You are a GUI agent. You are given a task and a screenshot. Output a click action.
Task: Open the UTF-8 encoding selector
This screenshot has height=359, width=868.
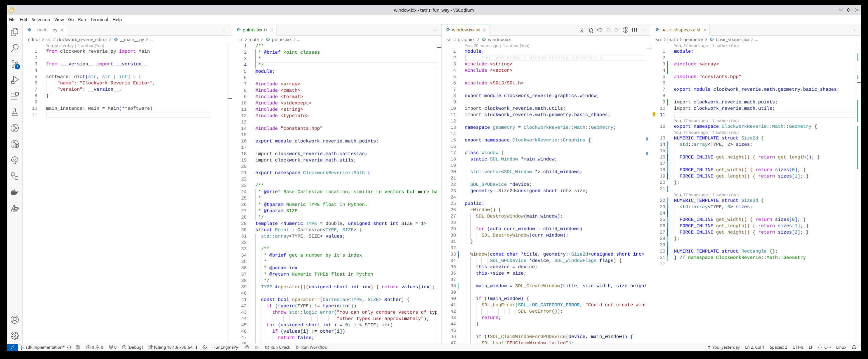coord(798,347)
